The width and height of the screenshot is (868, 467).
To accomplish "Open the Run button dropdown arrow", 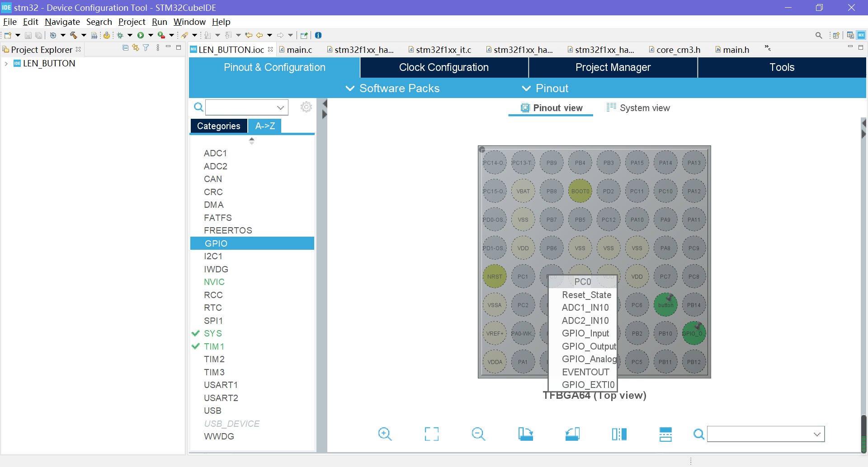I will [151, 35].
